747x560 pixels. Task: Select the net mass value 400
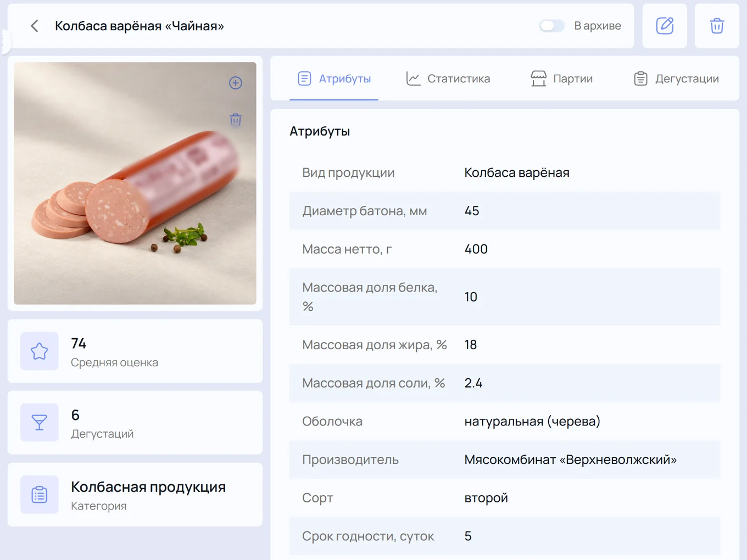click(x=476, y=249)
